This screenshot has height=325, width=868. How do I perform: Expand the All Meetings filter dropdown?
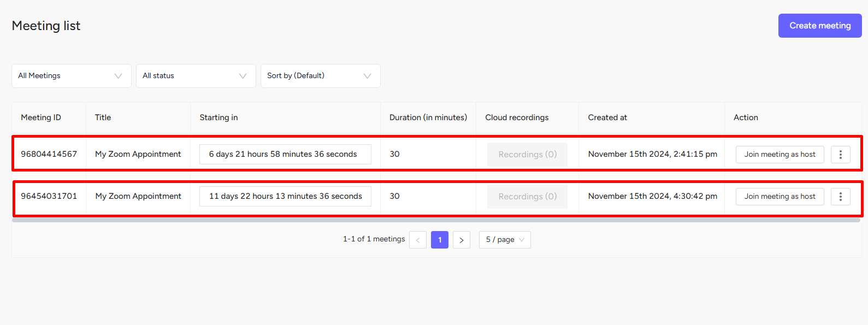(x=72, y=76)
